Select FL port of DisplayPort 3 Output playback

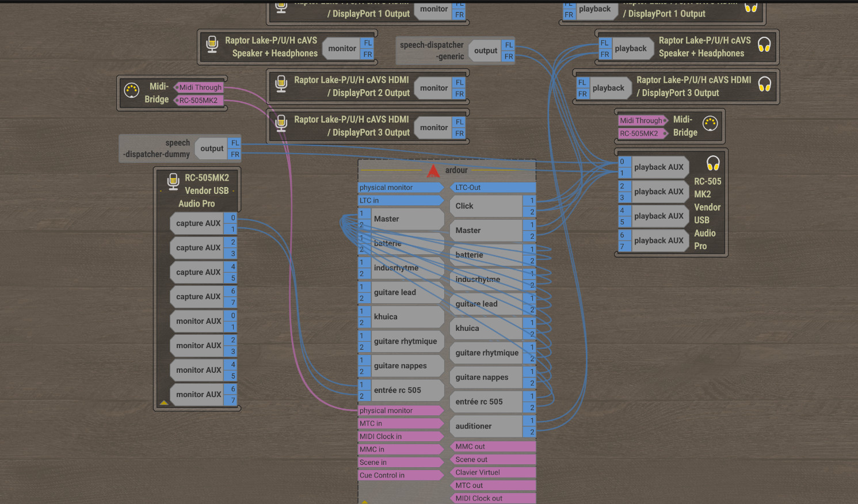coord(582,83)
